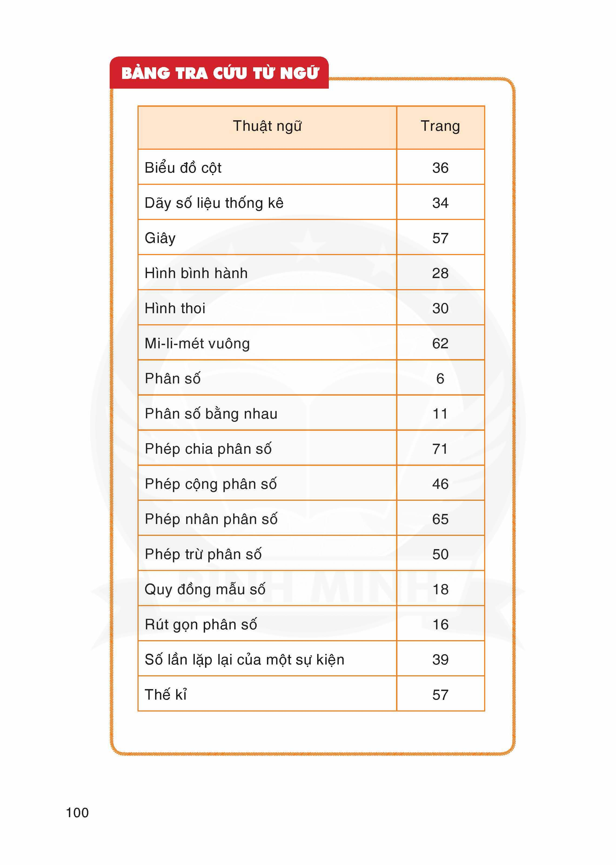
Task: Open the "Phép cộng phân số" entry
Action: [x=210, y=484]
